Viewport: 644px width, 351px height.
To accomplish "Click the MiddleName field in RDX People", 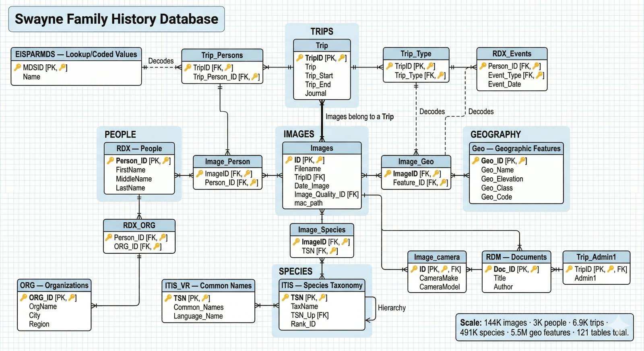I will pos(134,179).
